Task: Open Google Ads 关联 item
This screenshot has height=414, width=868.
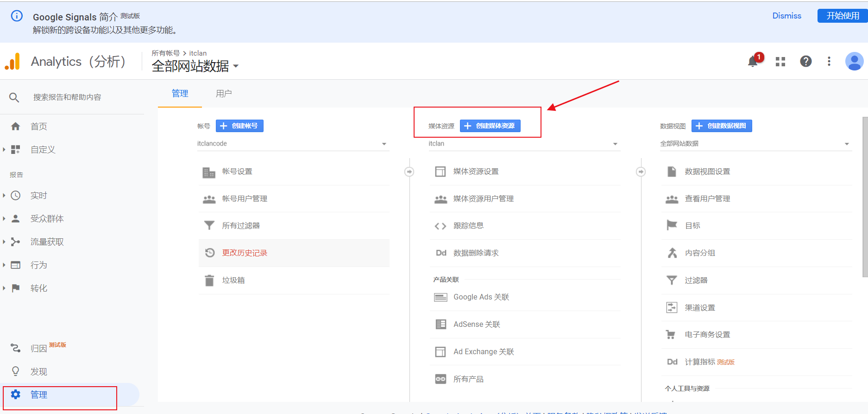Action: pos(525,297)
